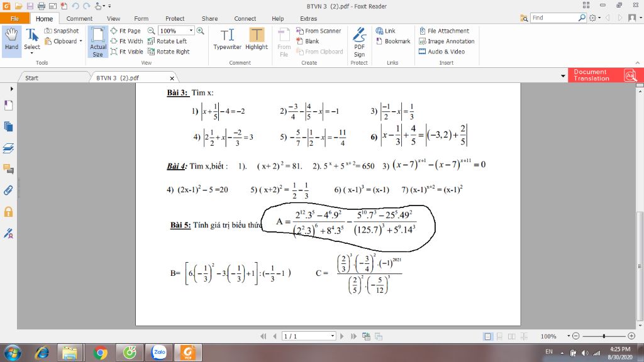Click in the Find search field
Screen dimensions: 644x362
click(555, 18)
